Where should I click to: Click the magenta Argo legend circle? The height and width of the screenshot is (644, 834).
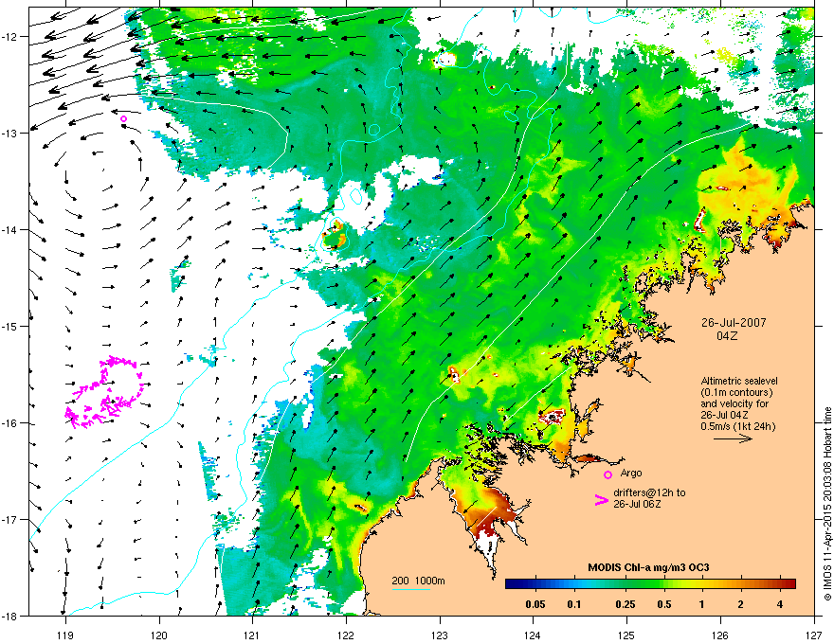click(x=607, y=474)
